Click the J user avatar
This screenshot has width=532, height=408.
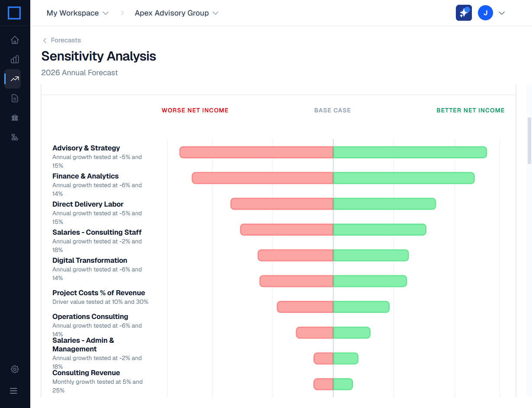(485, 13)
